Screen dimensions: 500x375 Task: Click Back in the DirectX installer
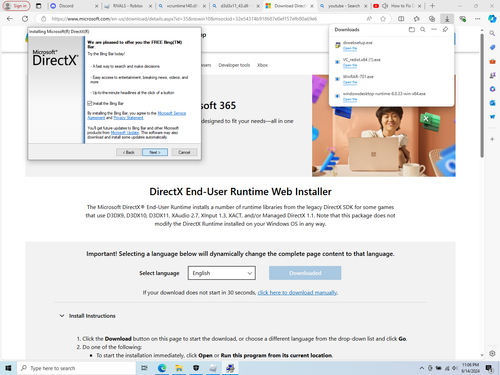point(129,152)
